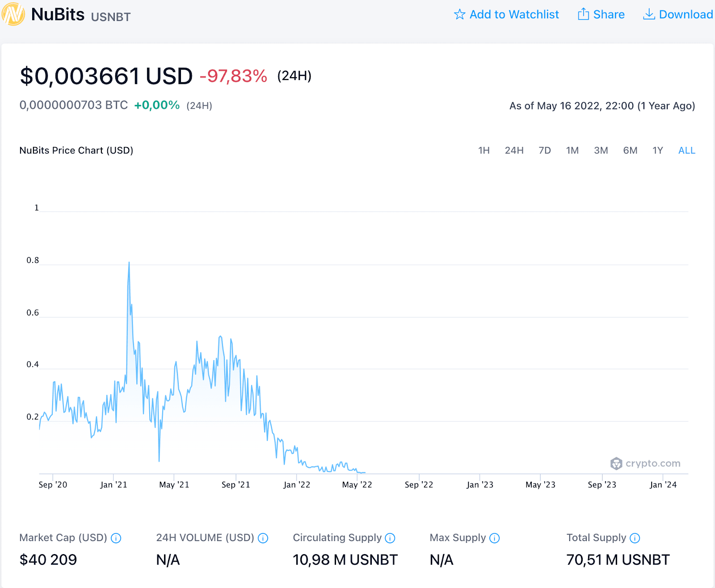The image size is (715, 588).
Task: Click the Sep '23 axis label
Action: coord(602,485)
